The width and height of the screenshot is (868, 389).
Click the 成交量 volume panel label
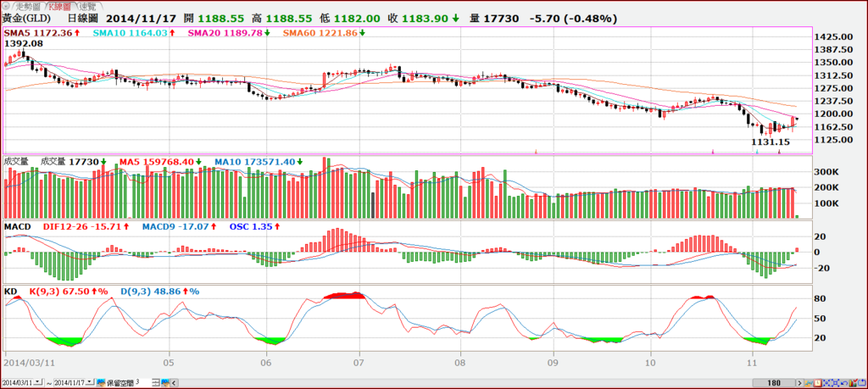click(16, 162)
